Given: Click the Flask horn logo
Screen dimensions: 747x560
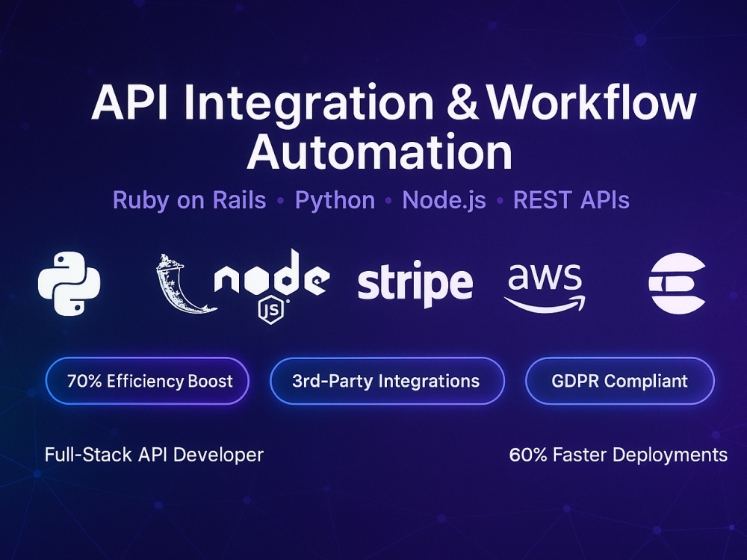Looking at the screenshot, I should (186, 284).
